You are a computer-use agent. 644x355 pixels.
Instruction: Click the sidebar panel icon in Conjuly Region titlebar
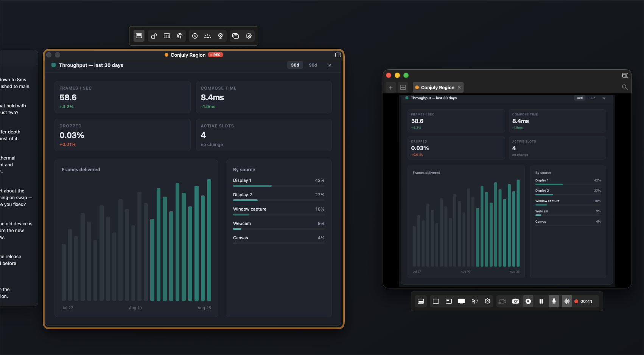pyautogui.click(x=338, y=55)
